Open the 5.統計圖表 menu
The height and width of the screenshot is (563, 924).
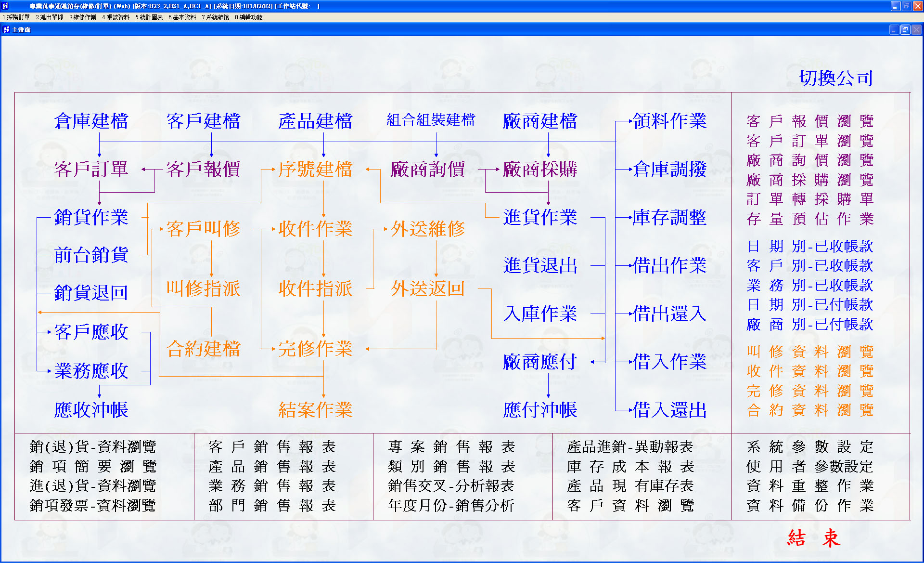(x=149, y=17)
